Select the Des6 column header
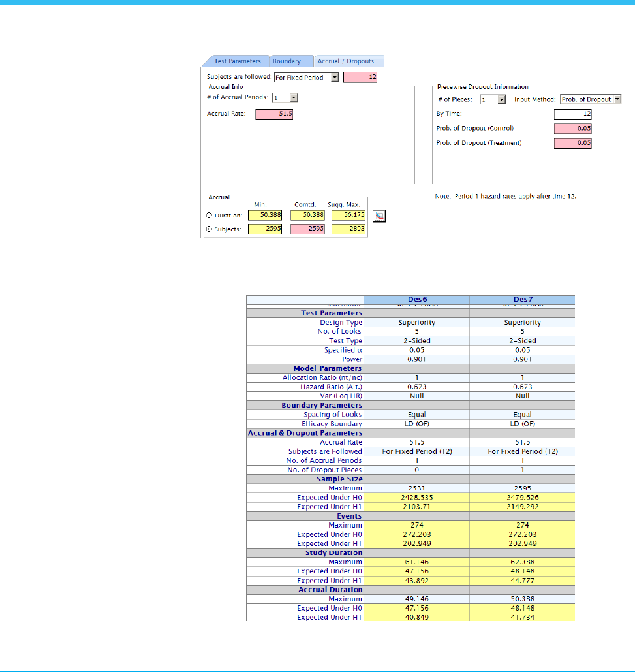635x672 pixels. pyautogui.click(x=416, y=300)
